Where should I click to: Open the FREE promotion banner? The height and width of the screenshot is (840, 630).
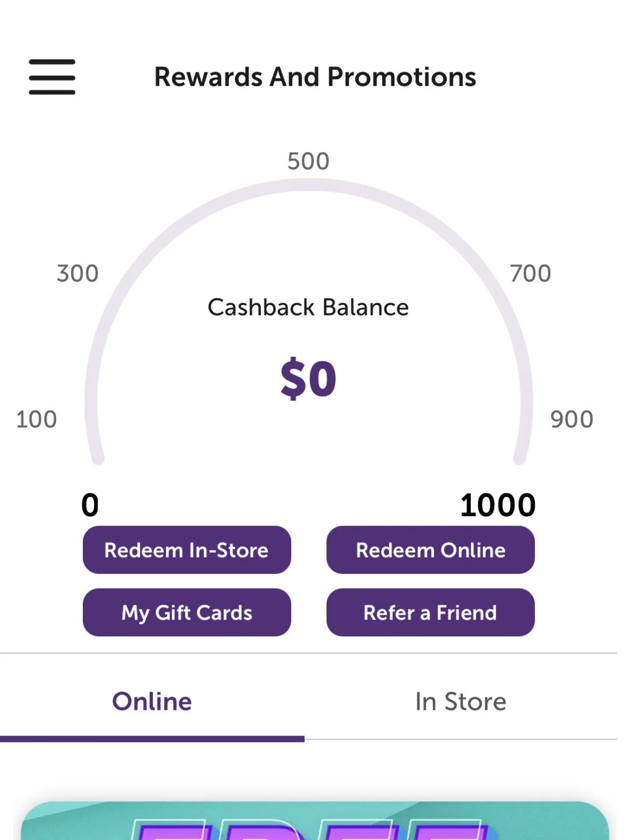tap(315, 821)
